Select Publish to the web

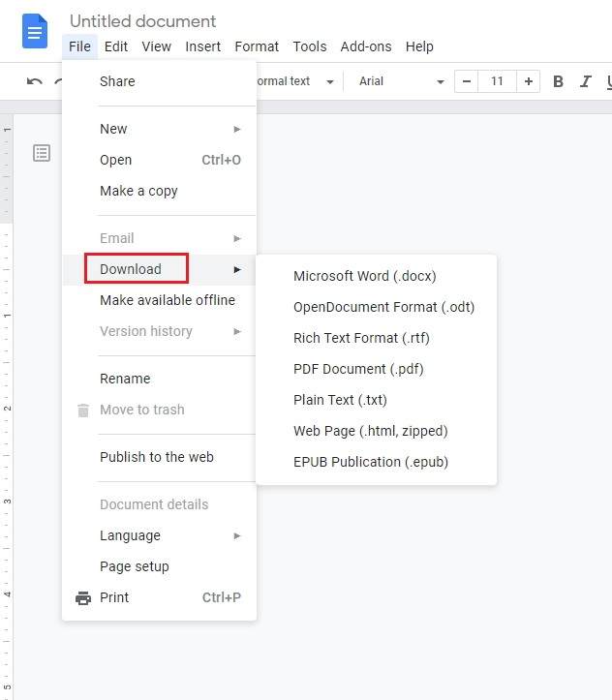click(156, 457)
